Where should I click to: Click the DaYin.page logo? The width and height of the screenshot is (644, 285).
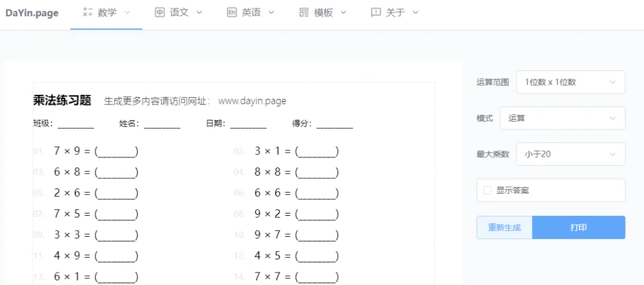tap(32, 13)
